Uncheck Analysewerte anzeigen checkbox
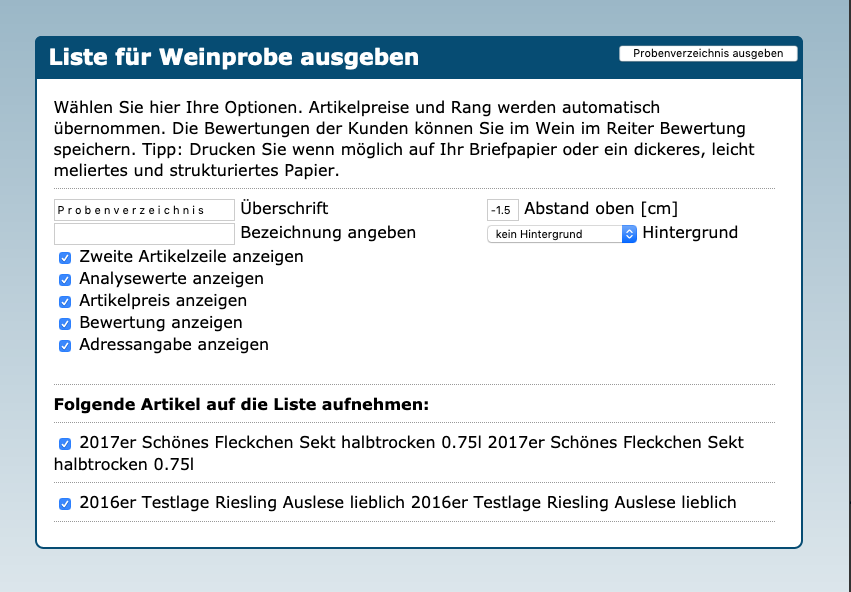 pos(65,279)
